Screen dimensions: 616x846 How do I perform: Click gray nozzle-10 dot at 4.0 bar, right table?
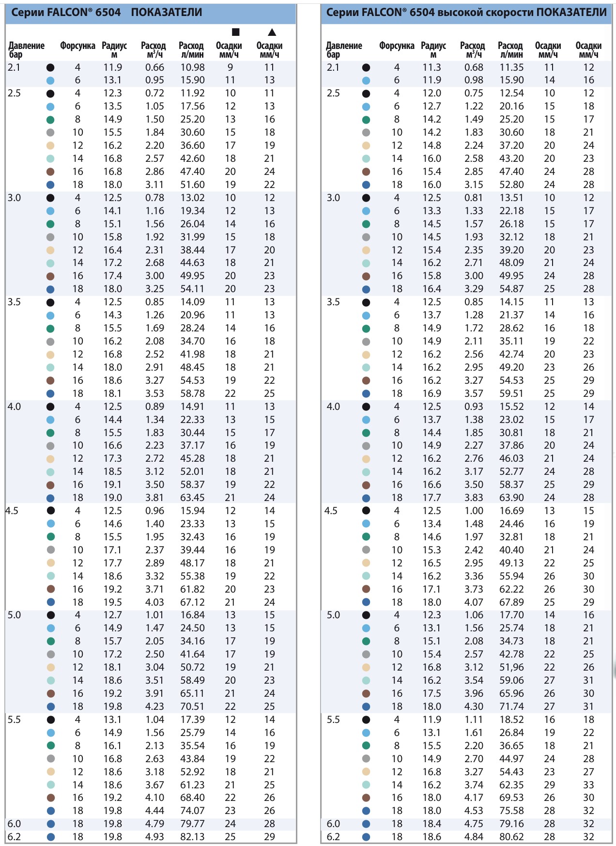(x=366, y=446)
